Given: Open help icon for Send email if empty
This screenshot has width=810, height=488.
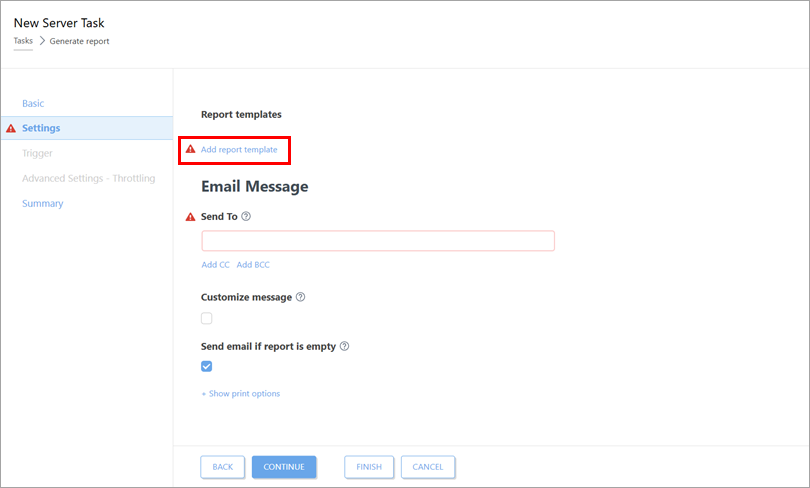Looking at the screenshot, I should [x=344, y=346].
